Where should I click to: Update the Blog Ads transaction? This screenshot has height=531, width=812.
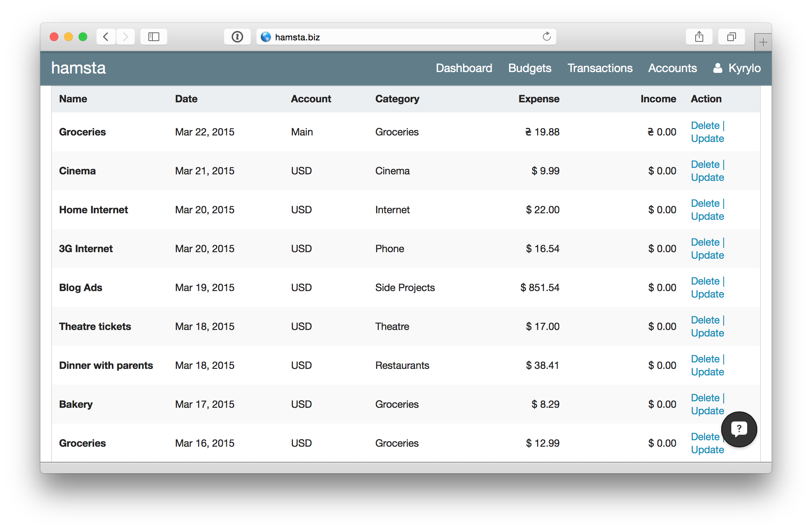click(707, 294)
